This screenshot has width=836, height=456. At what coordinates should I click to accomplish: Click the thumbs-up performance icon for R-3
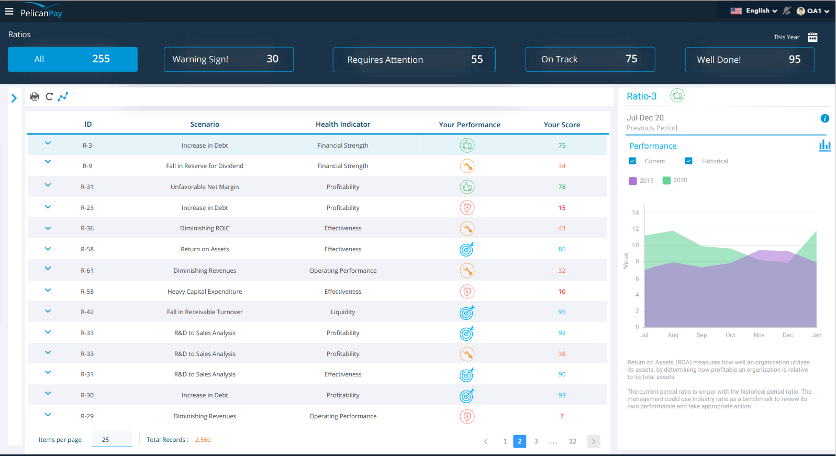467,145
